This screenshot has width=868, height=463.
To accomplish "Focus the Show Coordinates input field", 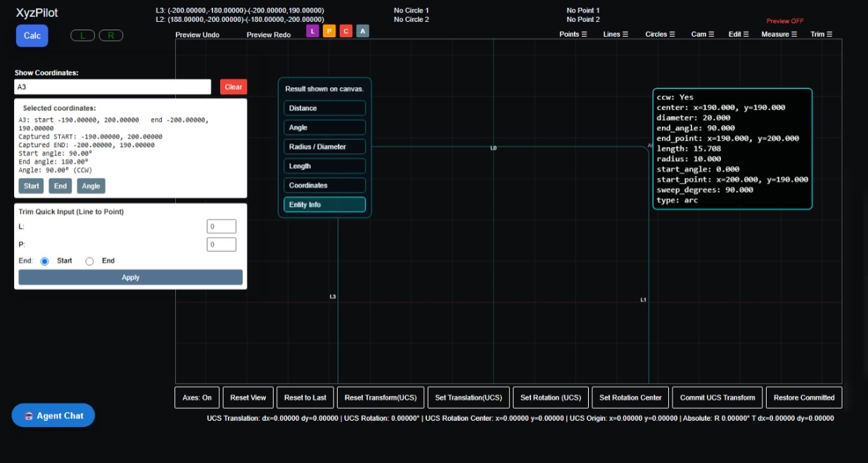I will [113, 87].
